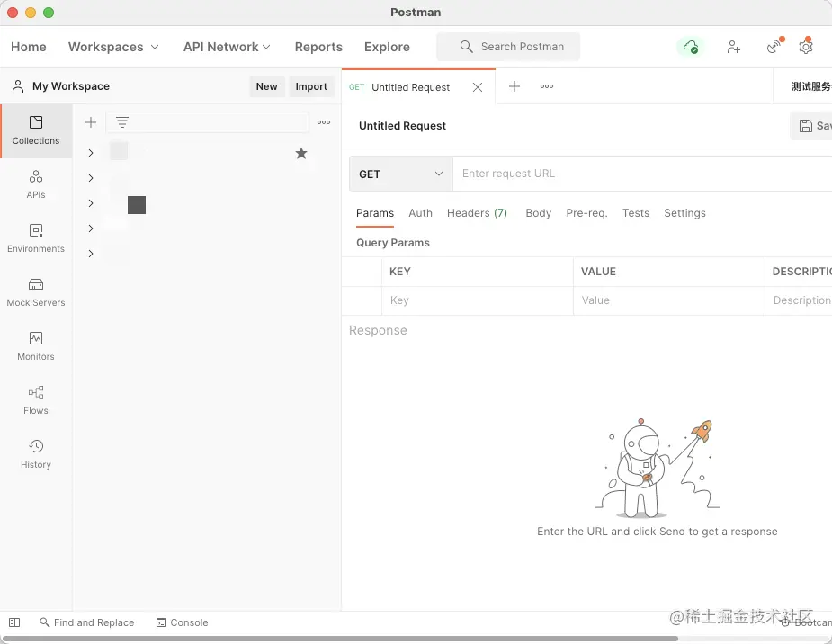Go to the Home menu item
The width and height of the screenshot is (832, 644).
29,47
